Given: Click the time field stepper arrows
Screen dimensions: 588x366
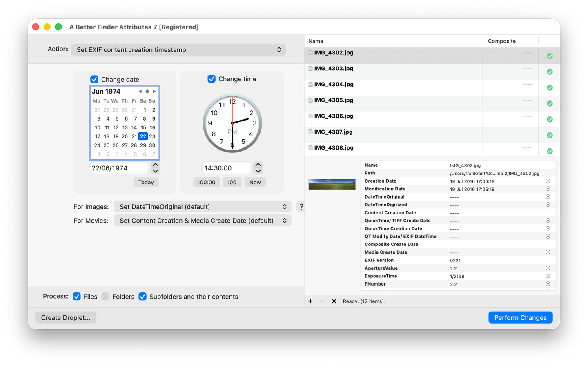Looking at the screenshot, I should point(258,168).
